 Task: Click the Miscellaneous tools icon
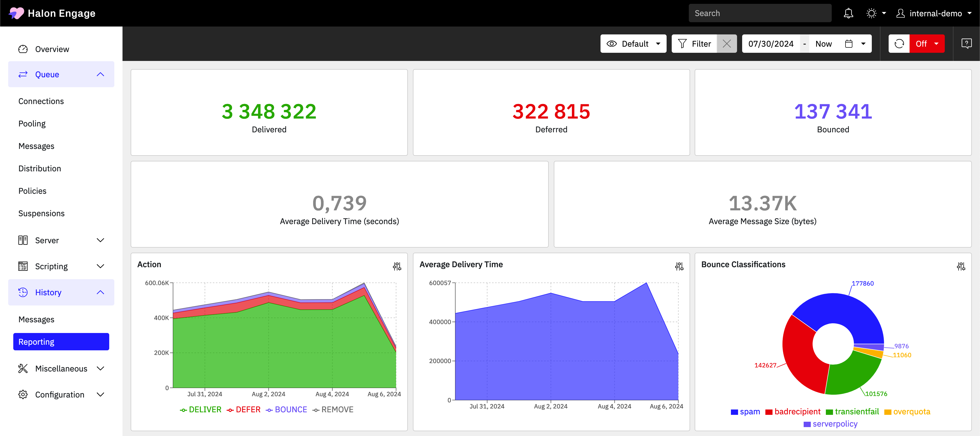23,368
